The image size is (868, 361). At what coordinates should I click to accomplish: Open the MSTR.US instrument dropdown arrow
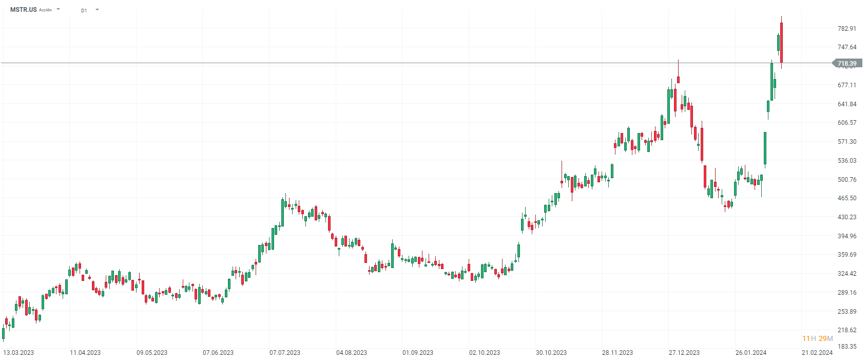58,9
